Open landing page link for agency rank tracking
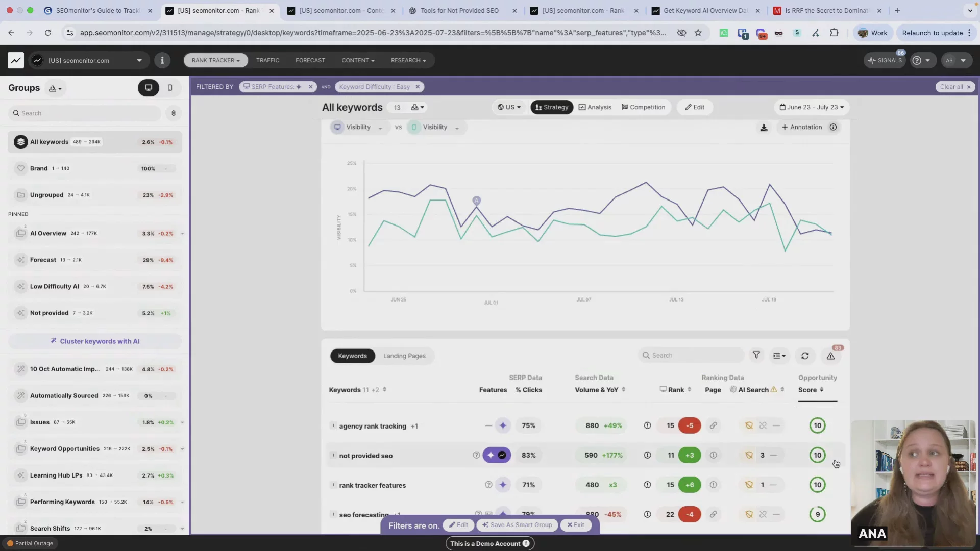This screenshot has width=980, height=551. (x=713, y=425)
